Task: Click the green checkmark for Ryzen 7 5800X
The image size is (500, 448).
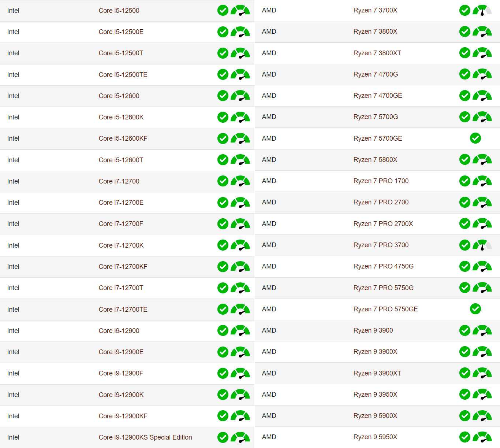Action: coord(464,160)
